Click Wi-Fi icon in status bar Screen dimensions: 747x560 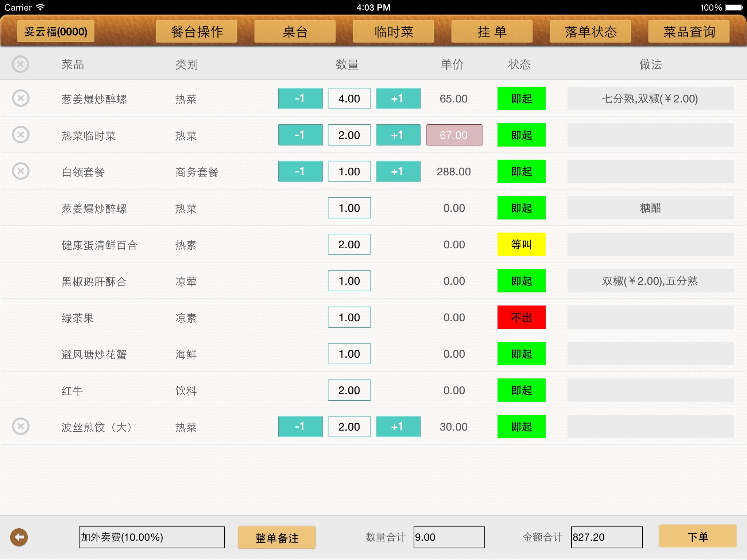point(40,7)
